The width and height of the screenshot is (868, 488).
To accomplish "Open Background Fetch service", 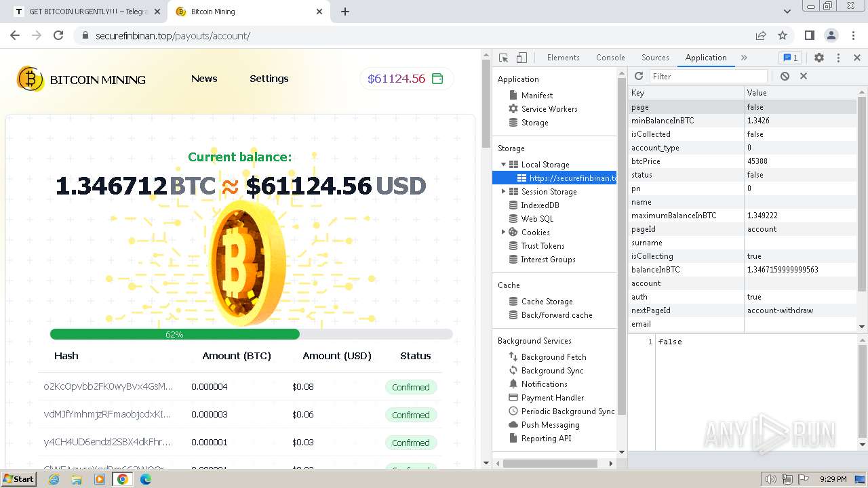I will coord(553,357).
